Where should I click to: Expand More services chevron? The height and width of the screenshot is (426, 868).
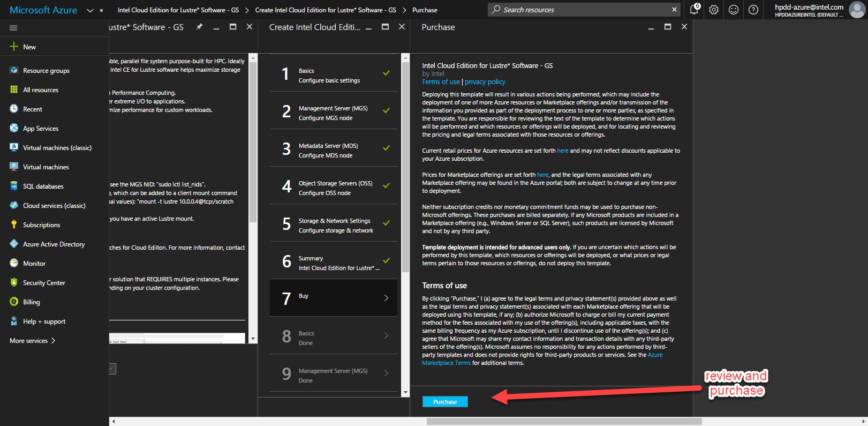(x=53, y=340)
